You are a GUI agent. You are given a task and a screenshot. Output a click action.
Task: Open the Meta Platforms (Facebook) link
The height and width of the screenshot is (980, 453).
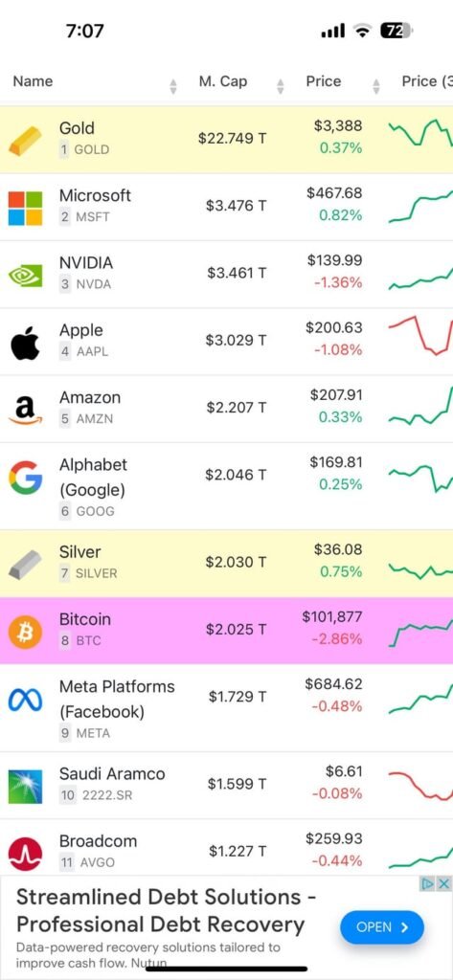click(x=117, y=700)
